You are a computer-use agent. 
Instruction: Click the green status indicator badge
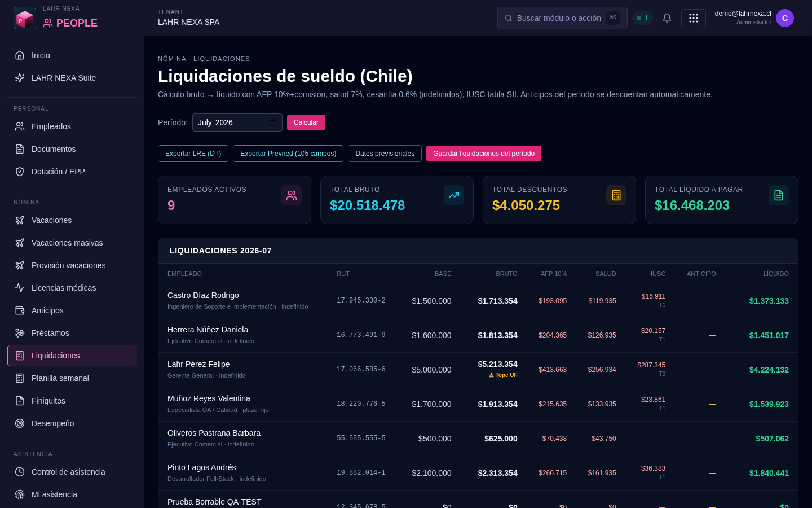[642, 18]
